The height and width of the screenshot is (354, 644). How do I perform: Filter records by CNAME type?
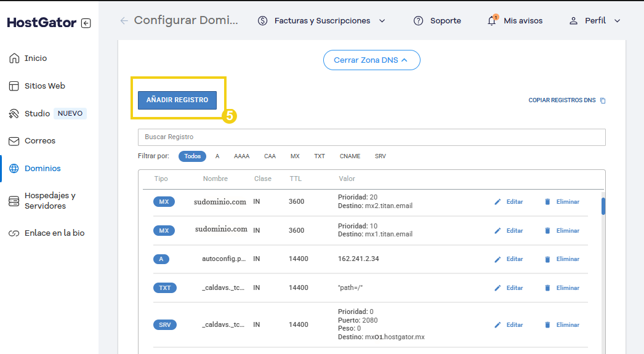point(350,156)
